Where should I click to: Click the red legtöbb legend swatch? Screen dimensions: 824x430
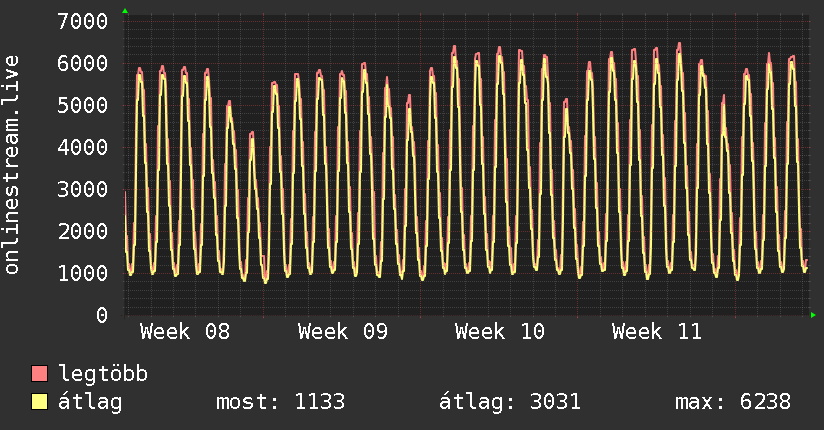point(40,374)
